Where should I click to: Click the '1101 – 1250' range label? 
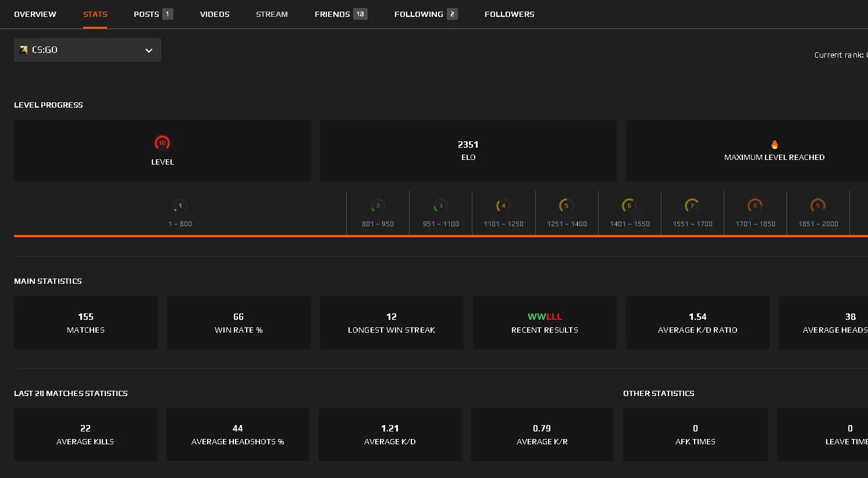tap(503, 224)
